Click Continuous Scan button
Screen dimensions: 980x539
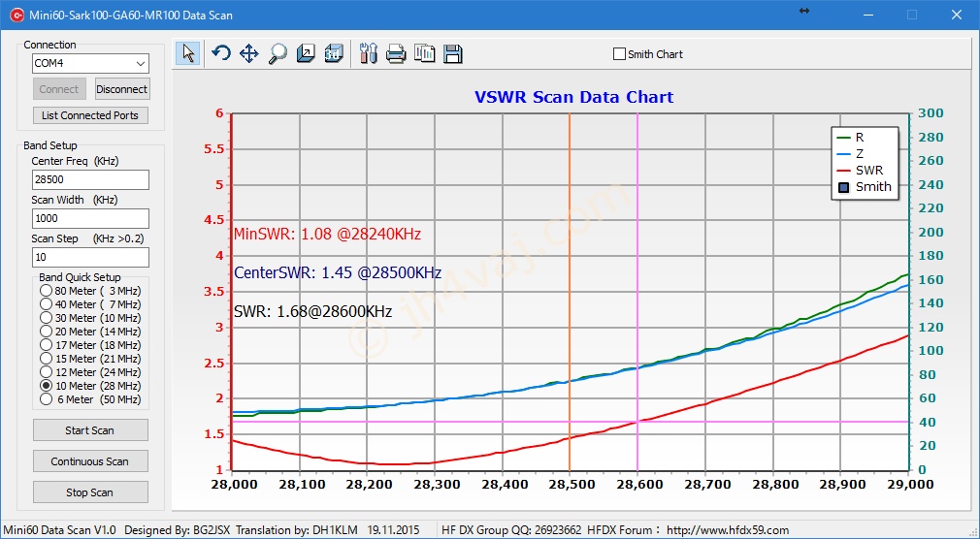90,461
